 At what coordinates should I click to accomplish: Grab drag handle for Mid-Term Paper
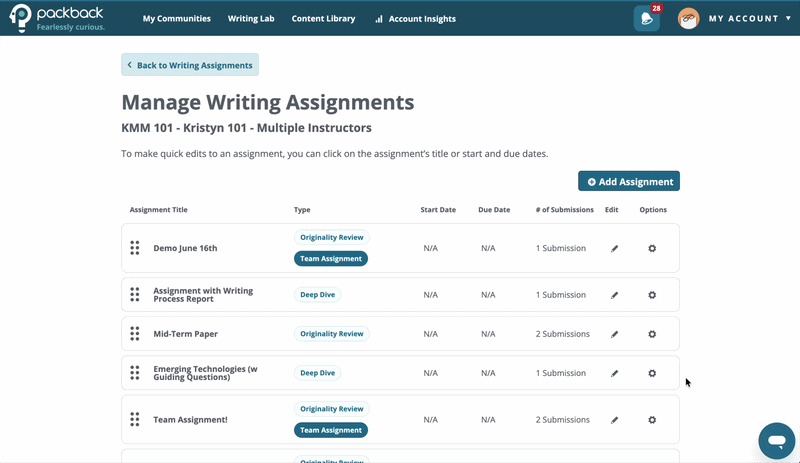click(x=135, y=334)
